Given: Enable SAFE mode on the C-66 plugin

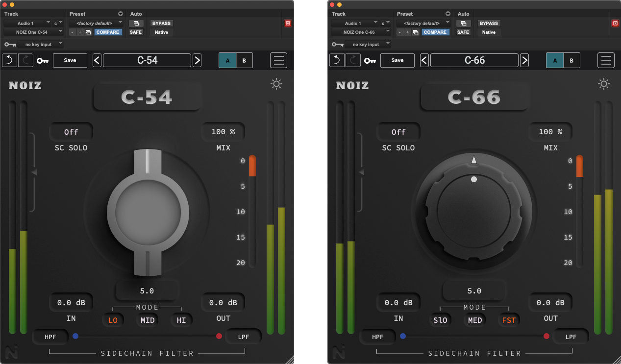Looking at the screenshot, I should 463,32.
